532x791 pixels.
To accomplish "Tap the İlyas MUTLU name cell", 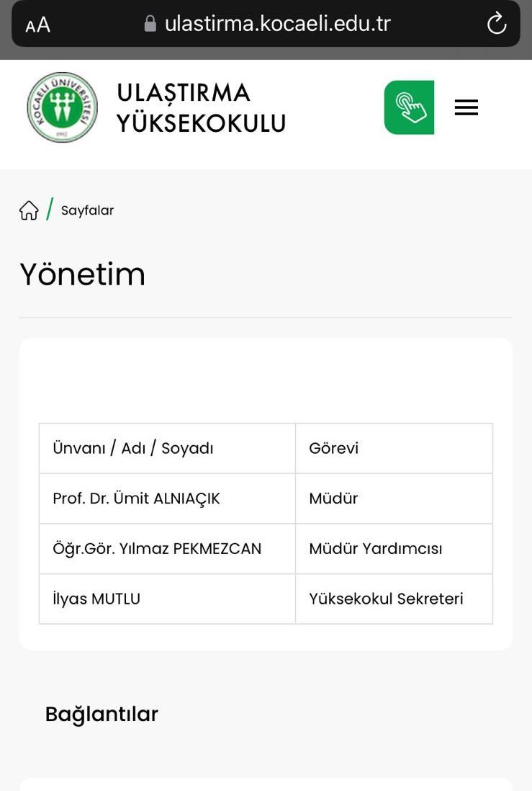I will click(x=96, y=599).
